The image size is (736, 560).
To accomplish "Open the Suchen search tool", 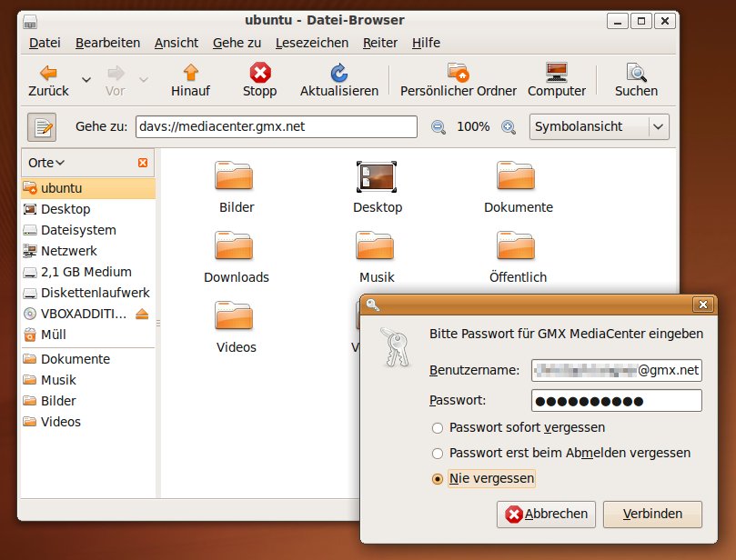I will pyautogui.click(x=636, y=73).
